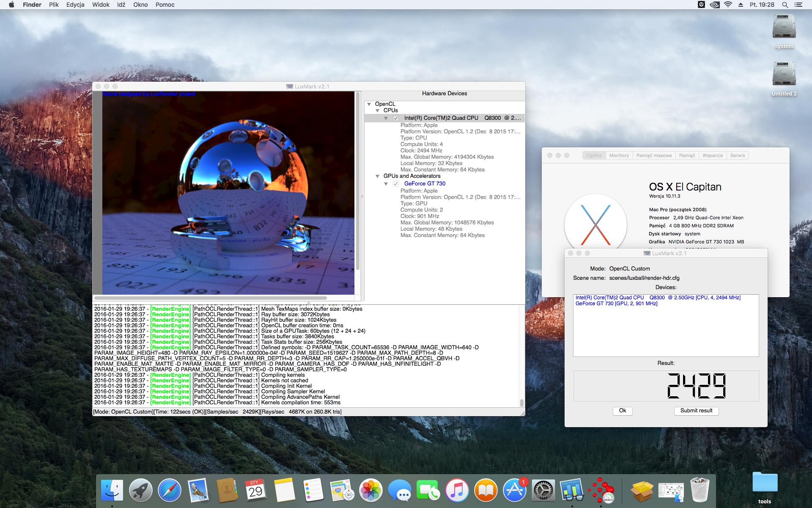Image resolution: width=812 pixels, height=508 pixels.
Task: Open iTunes in the Dock
Action: pyautogui.click(x=457, y=490)
